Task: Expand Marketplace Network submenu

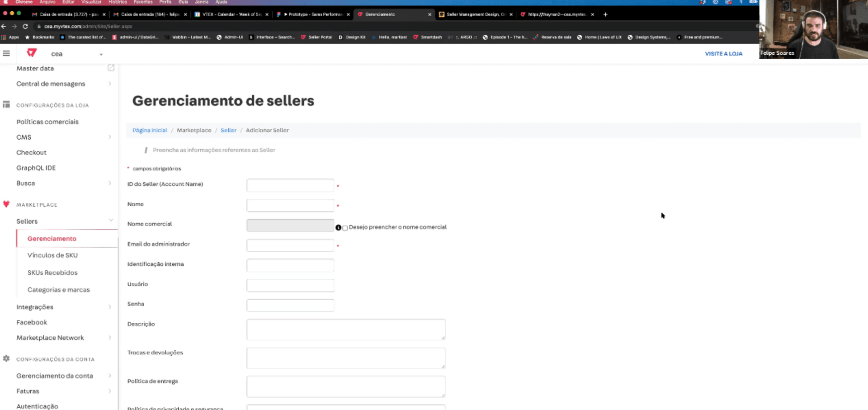Action: coord(110,338)
